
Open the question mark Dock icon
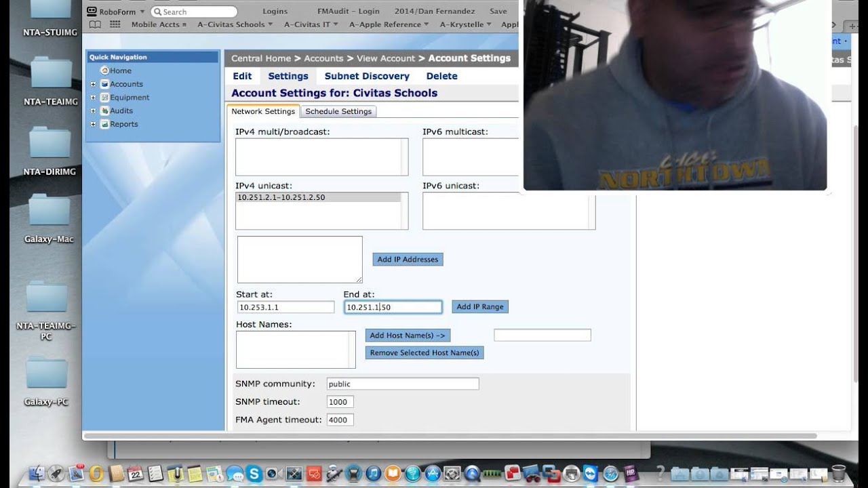tap(660, 474)
